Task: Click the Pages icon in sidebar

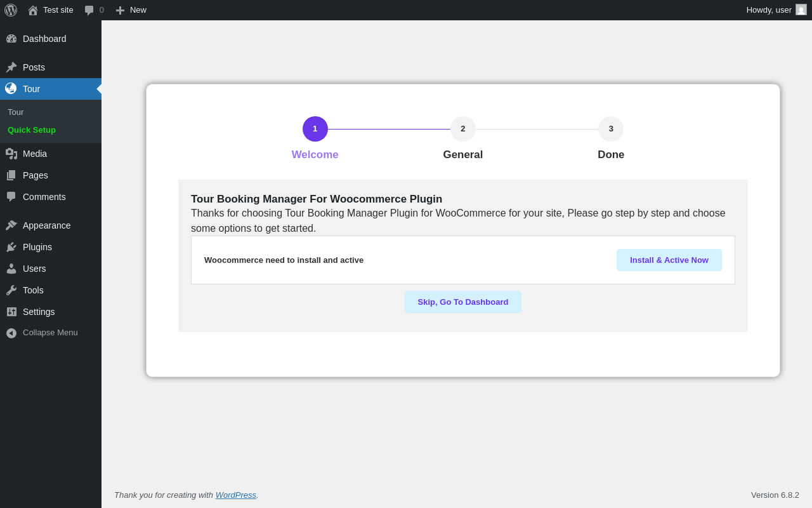Action: [11, 175]
